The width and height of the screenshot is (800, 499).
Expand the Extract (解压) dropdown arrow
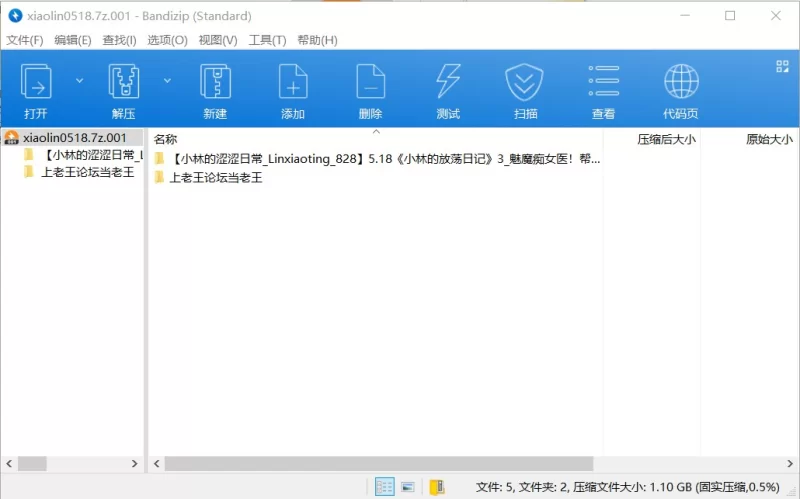167,81
